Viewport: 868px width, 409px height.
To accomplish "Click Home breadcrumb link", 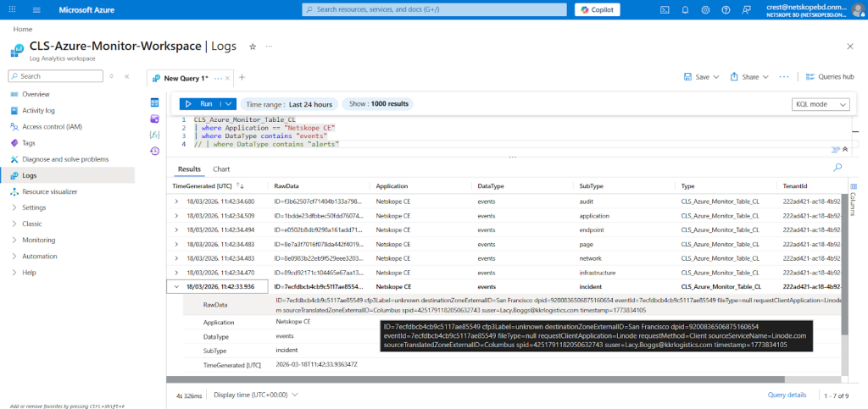I will (x=23, y=30).
